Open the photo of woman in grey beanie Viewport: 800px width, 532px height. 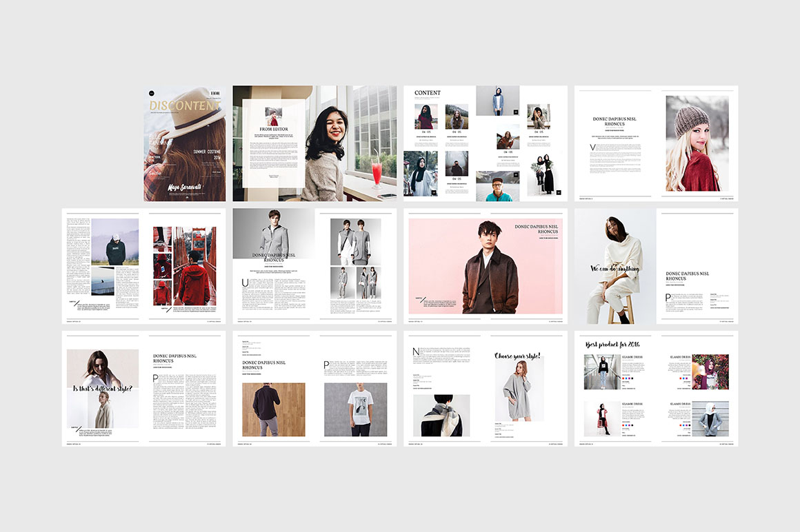click(x=697, y=143)
